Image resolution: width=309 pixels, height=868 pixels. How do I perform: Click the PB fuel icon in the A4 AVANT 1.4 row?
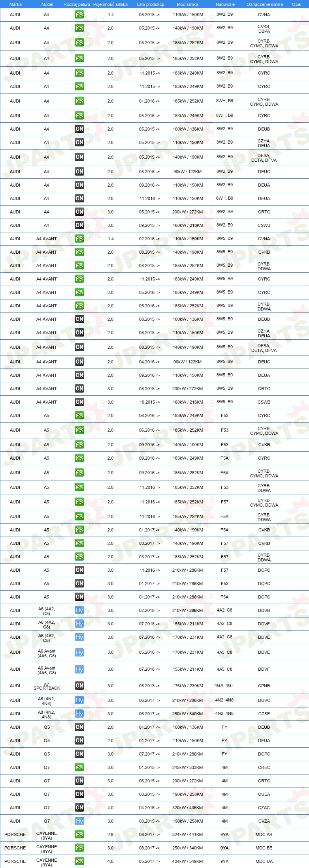79,239
